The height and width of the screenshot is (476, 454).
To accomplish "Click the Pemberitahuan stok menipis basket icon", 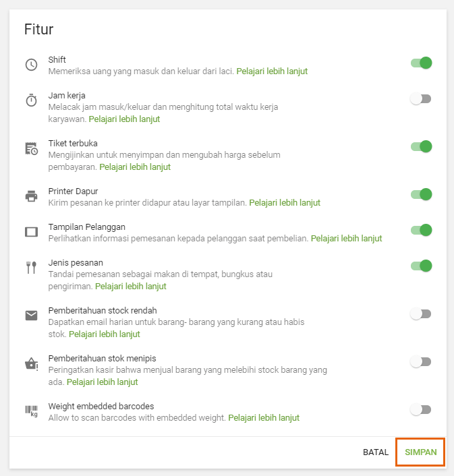I will point(31,364).
